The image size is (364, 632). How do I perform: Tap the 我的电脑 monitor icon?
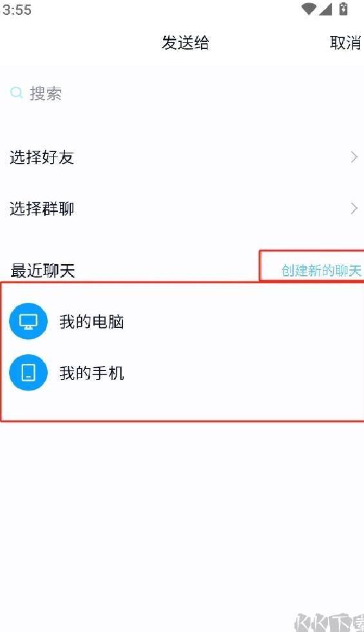click(x=28, y=321)
